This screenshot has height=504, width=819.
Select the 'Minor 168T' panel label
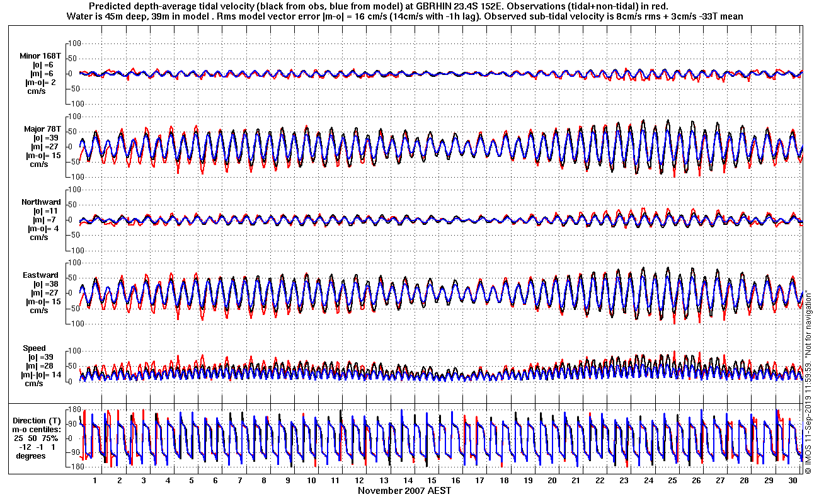[x=40, y=56]
